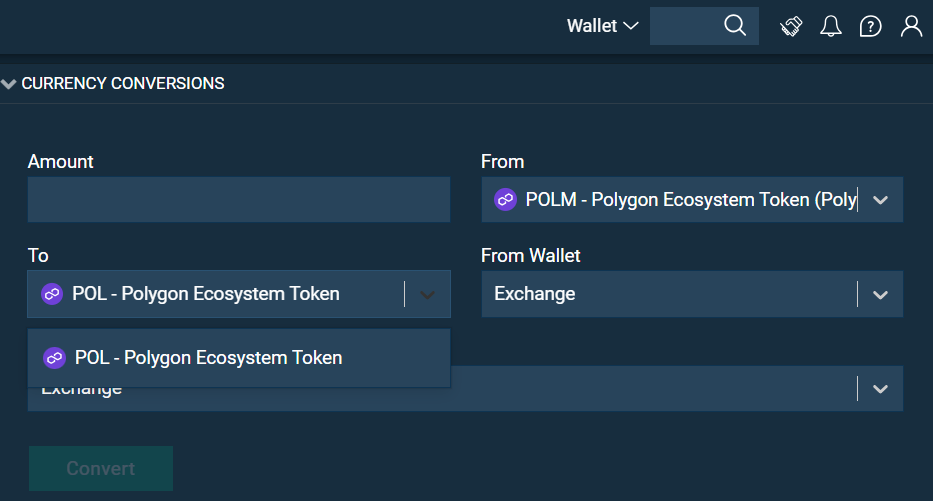Click the Amount input field

tap(239, 199)
